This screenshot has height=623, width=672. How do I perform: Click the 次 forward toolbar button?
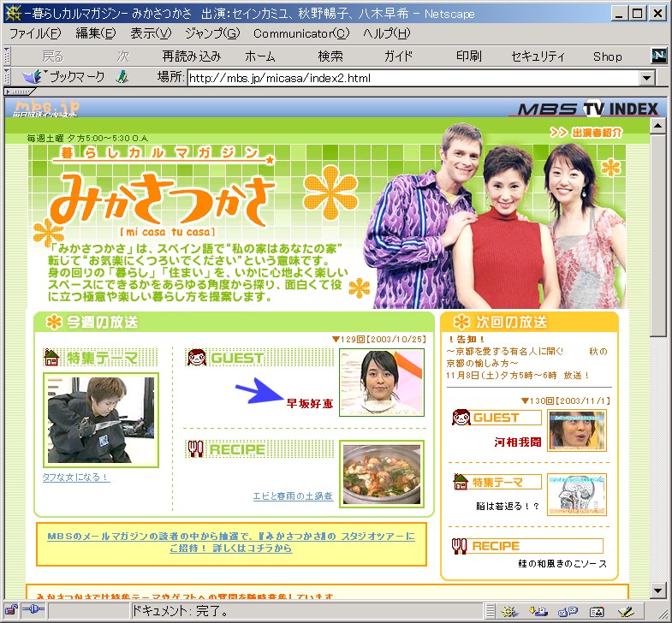pyautogui.click(x=123, y=56)
